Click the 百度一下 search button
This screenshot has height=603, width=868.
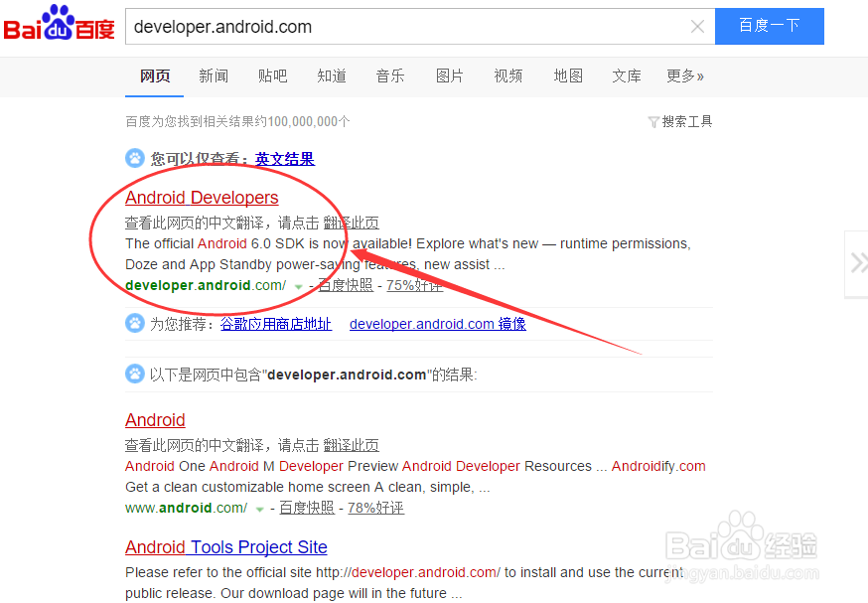coord(770,26)
